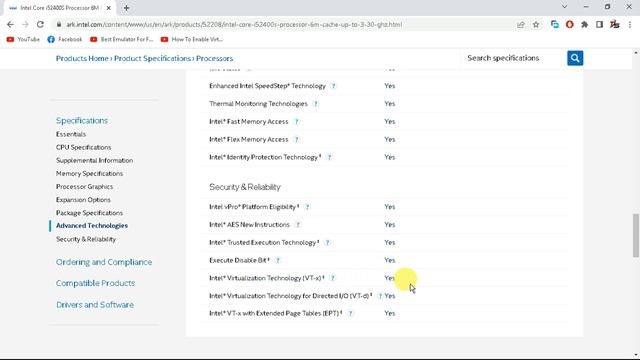Image resolution: width=640 pixels, height=360 pixels.
Task: Click the site lock icon in address bar
Action: point(59,24)
